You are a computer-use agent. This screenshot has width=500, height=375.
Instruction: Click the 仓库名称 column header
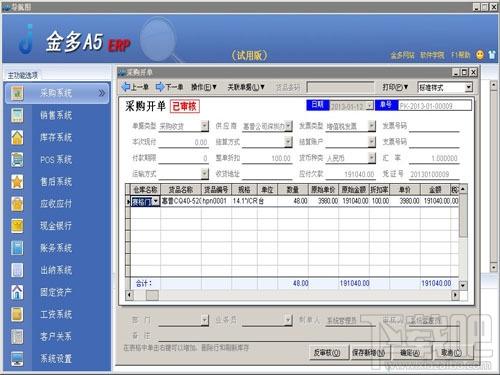145,190
